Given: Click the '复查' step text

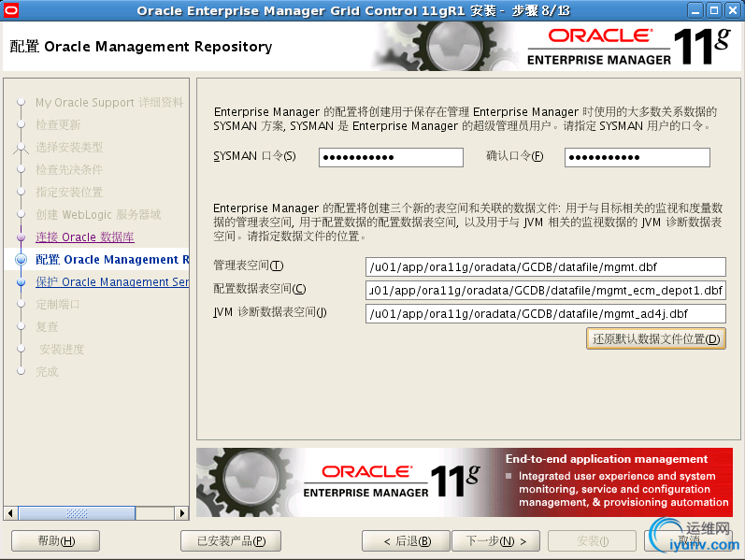Looking at the screenshot, I should coord(47,326).
